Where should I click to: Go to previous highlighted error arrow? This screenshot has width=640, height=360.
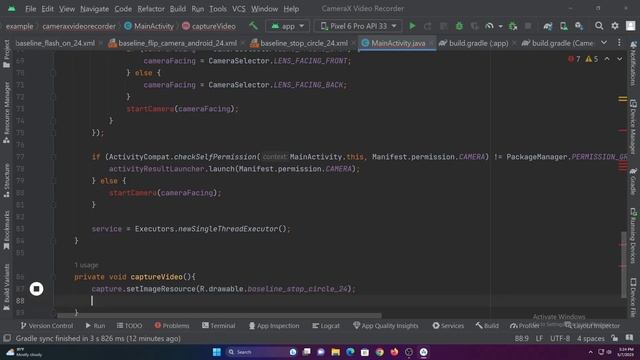607,59
